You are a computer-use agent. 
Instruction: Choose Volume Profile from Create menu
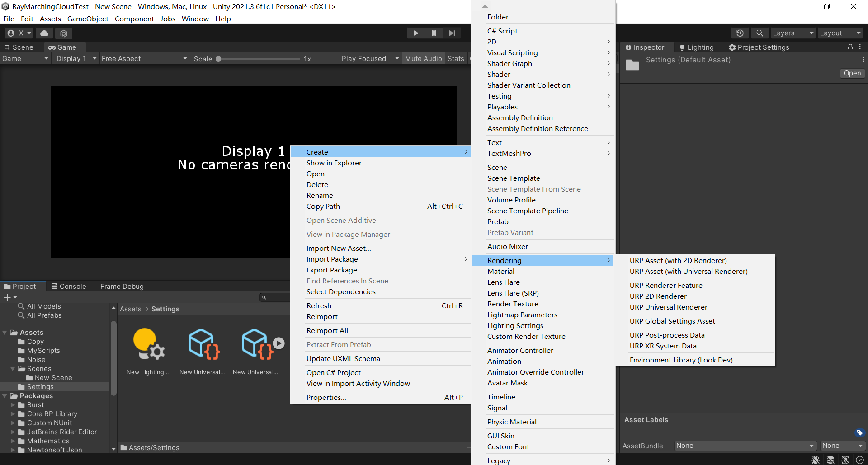[511, 200]
